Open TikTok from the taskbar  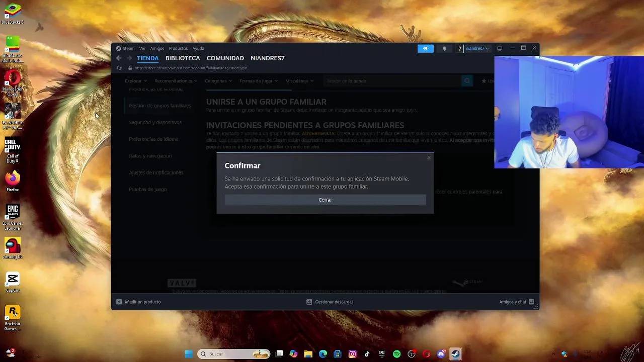coord(367,354)
